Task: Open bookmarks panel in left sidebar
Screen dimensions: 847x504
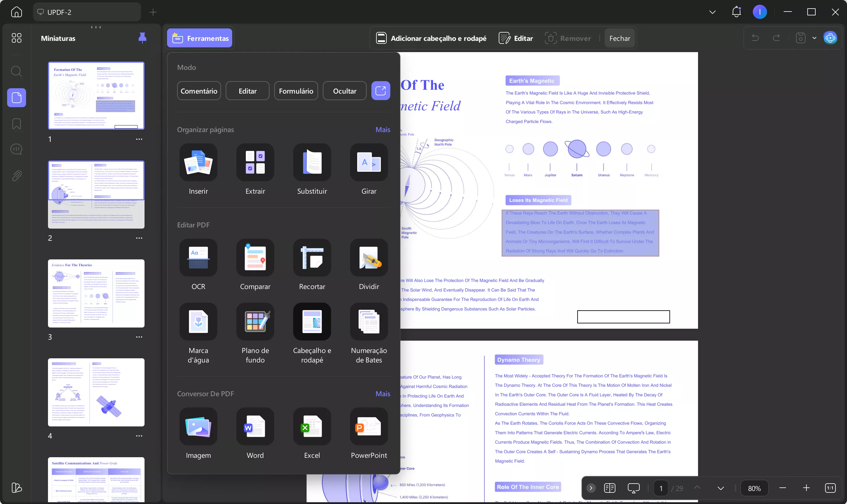Action: [16, 124]
